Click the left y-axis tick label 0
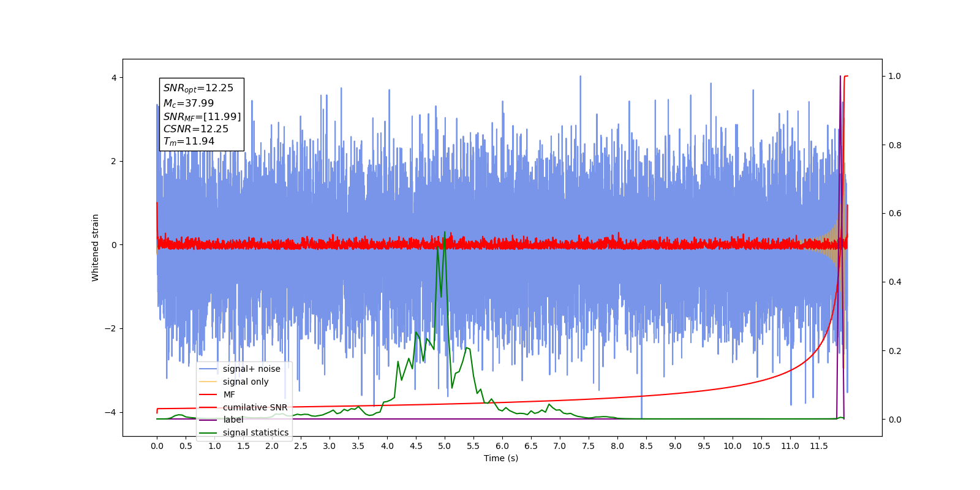Image resolution: width=980 pixels, height=490 pixels. (114, 245)
